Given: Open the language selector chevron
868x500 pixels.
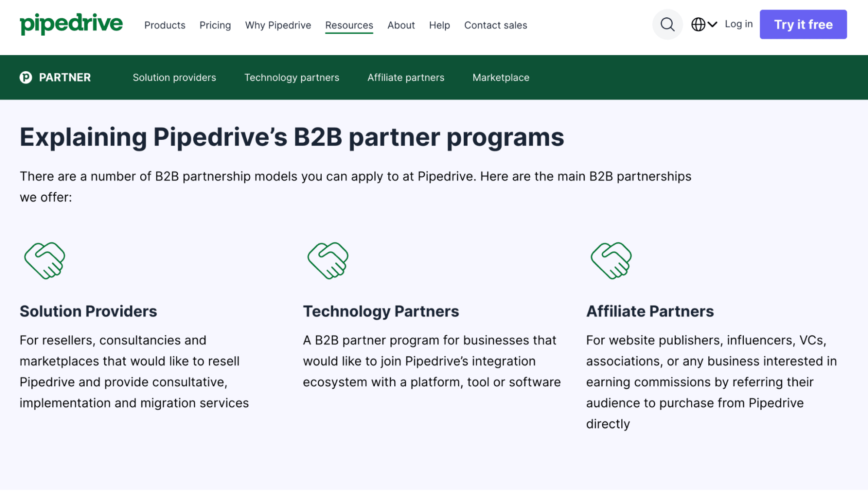Looking at the screenshot, I should (712, 25).
